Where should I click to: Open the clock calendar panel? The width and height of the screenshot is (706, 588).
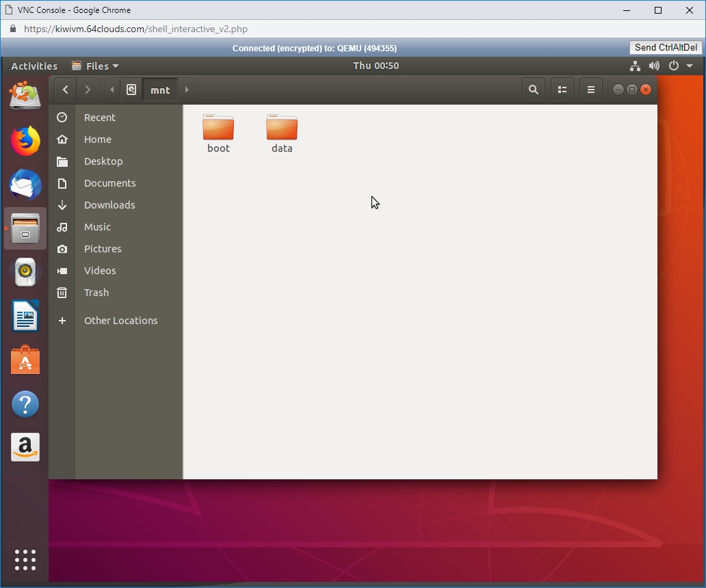pyautogui.click(x=376, y=66)
